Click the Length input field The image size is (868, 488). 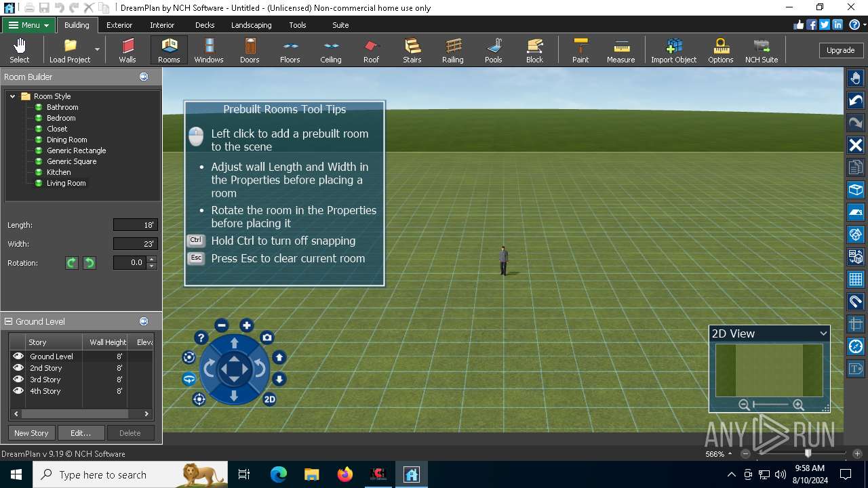pos(135,225)
